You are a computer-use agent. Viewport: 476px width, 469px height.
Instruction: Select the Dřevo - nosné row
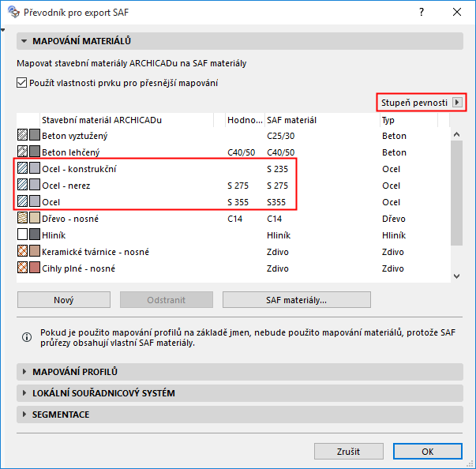point(234,218)
